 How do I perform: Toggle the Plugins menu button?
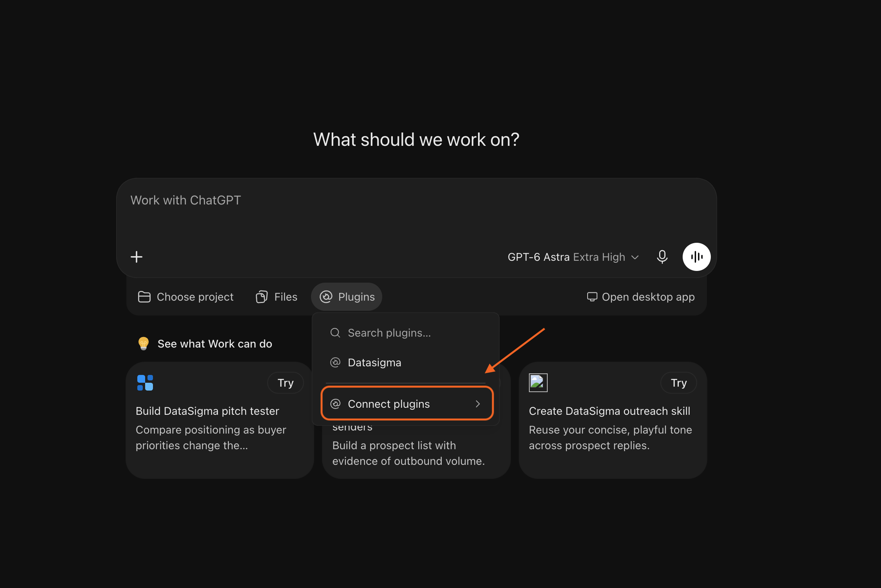point(347,297)
